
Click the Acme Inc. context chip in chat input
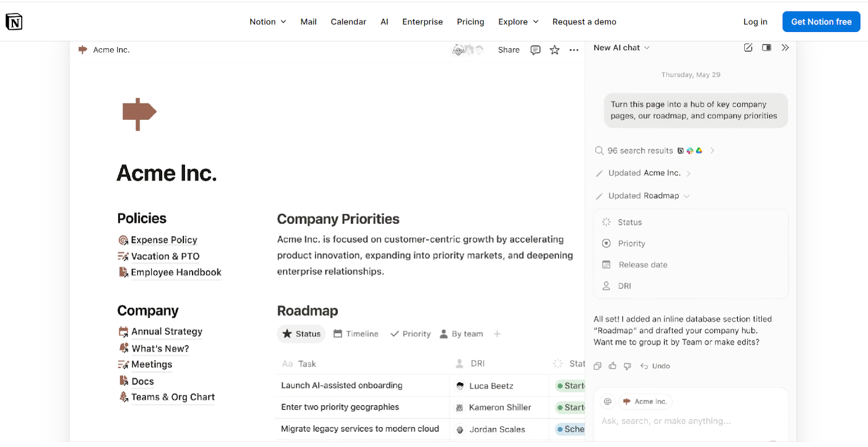tap(645, 401)
